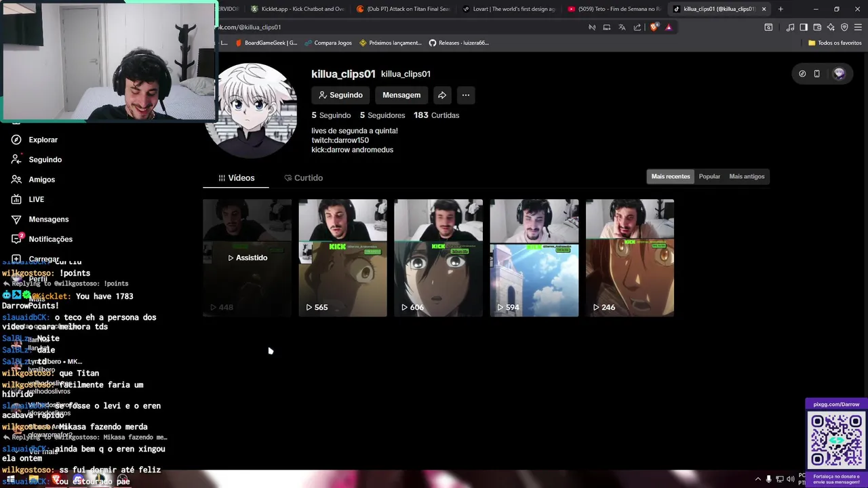The image size is (868, 488).
Task: Open the 5 Seguidores followers list
Action: [x=382, y=115]
